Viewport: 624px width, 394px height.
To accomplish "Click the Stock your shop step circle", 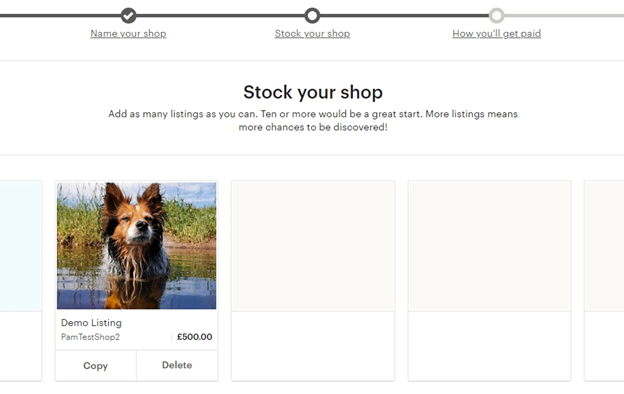I will (312, 16).
